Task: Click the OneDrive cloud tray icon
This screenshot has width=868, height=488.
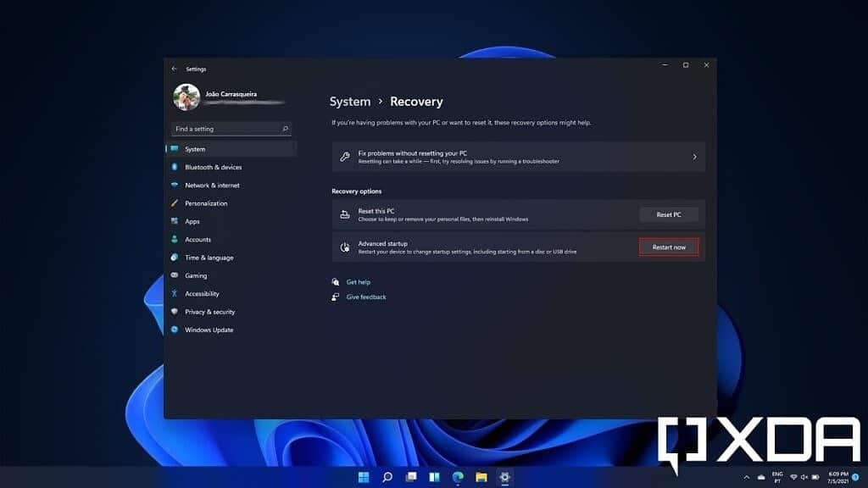Action: (x=762, y=477)
